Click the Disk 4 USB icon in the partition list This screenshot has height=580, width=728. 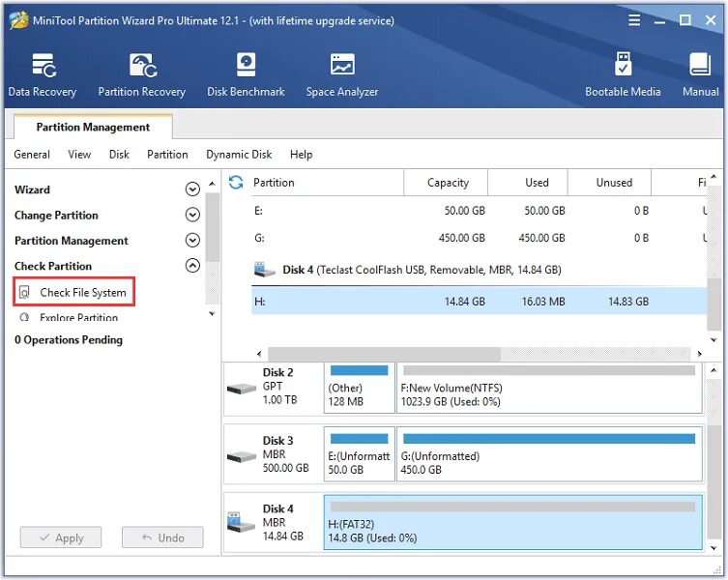pos(265,270)
